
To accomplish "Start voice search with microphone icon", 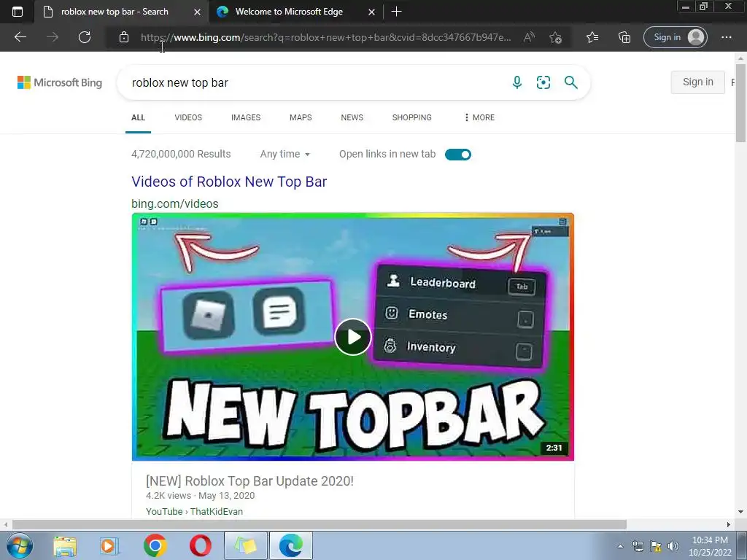I will [517, 82].
